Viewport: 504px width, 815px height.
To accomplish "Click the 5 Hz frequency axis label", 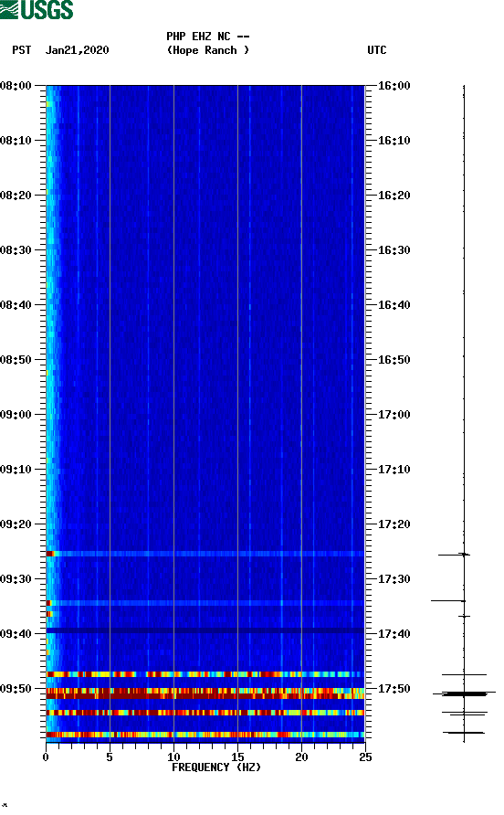I will (x=110, y=757).
